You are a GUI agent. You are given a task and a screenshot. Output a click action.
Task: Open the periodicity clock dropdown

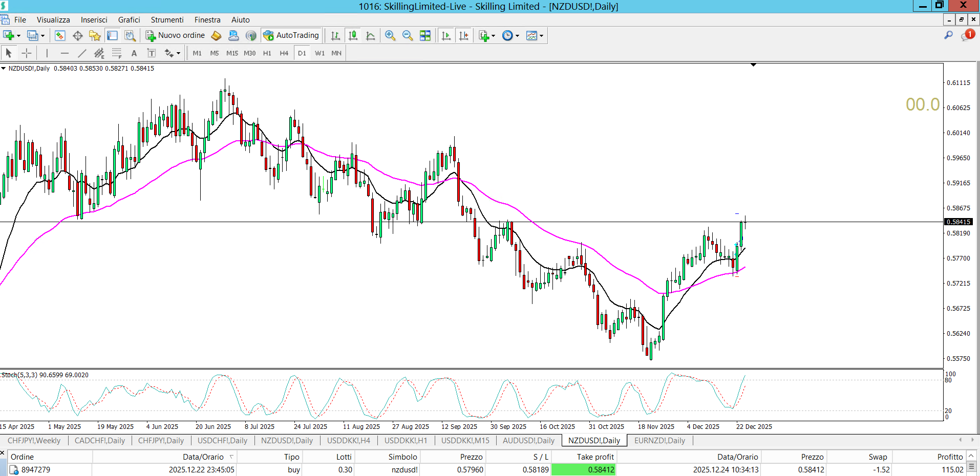[x=517, y=36]
